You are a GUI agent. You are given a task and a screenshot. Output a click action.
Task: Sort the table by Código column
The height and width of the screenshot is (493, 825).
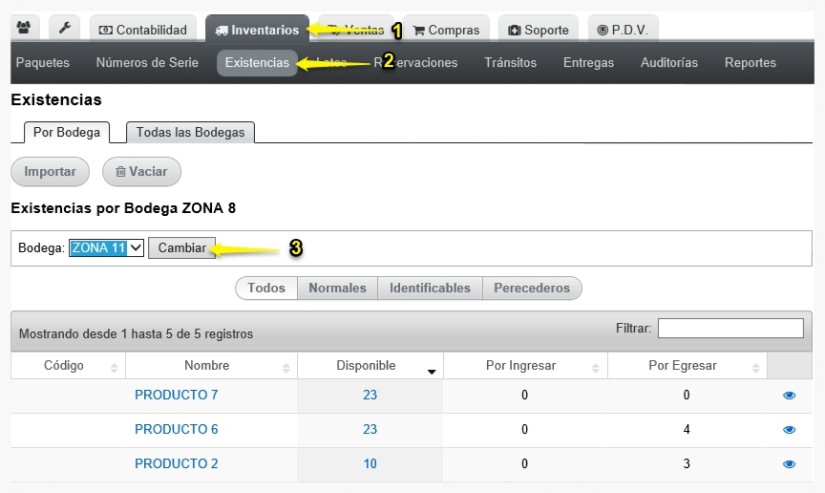[68, 366]
